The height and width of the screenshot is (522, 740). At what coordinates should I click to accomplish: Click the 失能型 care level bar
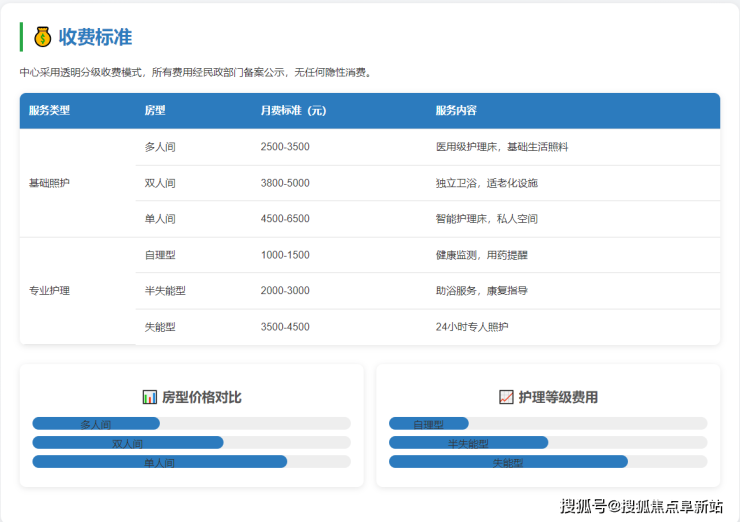[x=508, y=462]
